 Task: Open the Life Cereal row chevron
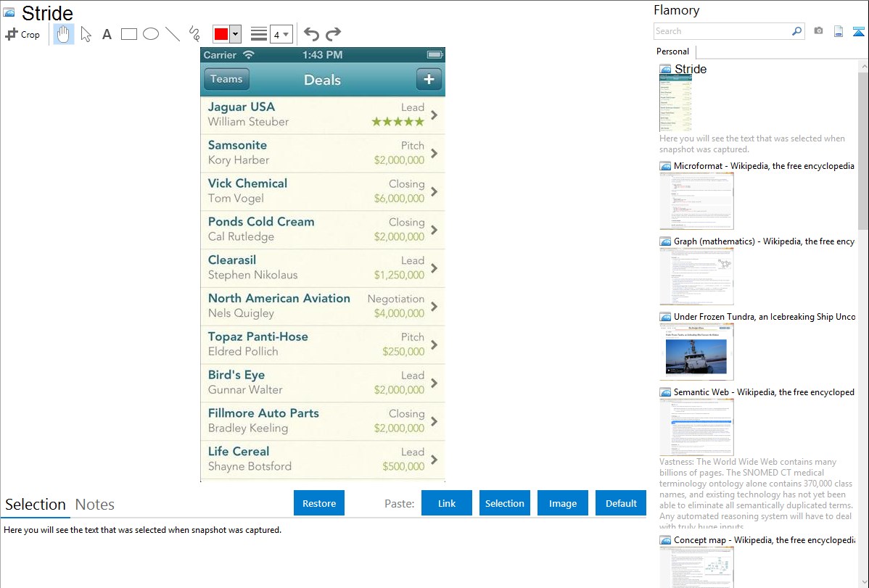(434, 460)
